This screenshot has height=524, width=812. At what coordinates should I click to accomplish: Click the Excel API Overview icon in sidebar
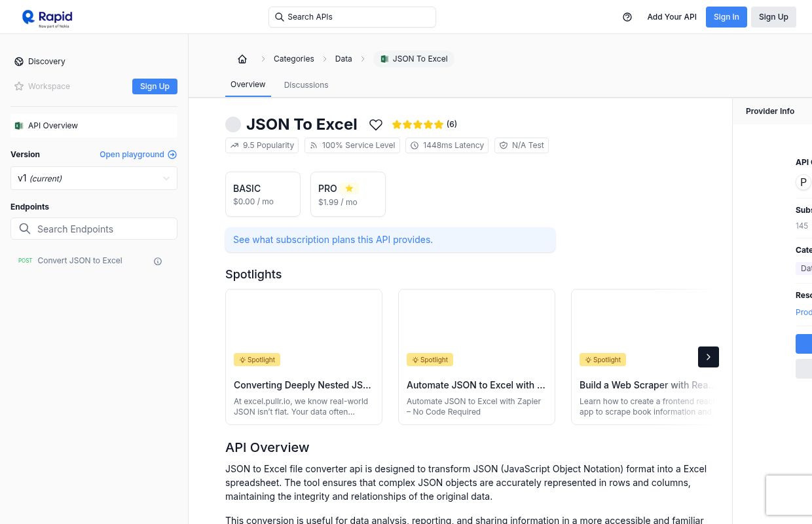pos(19,125)
